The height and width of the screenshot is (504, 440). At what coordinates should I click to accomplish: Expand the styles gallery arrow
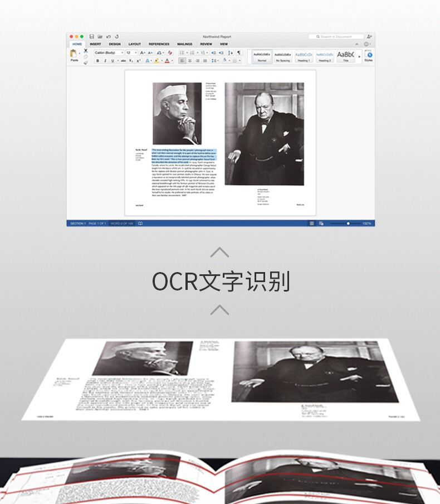[x=359, y=56]
